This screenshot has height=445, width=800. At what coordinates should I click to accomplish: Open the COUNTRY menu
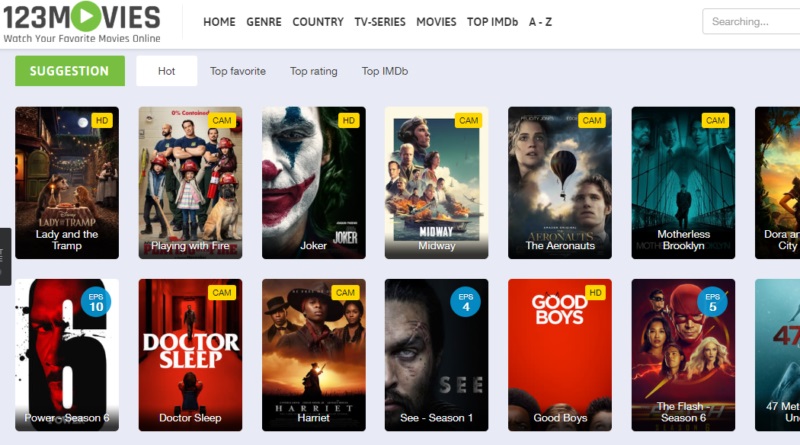(x=318, y=22)
